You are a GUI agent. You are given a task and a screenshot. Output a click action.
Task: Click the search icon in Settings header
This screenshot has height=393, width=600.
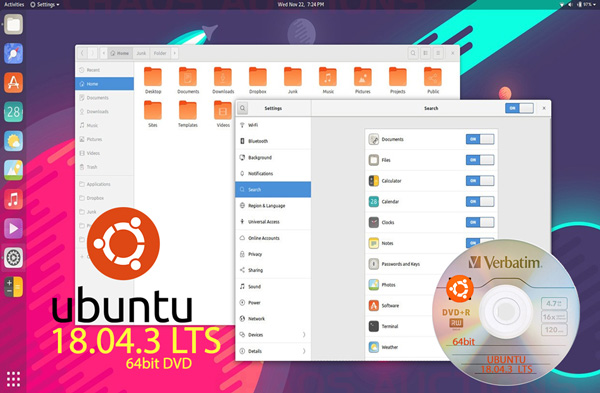coord(243,108)
